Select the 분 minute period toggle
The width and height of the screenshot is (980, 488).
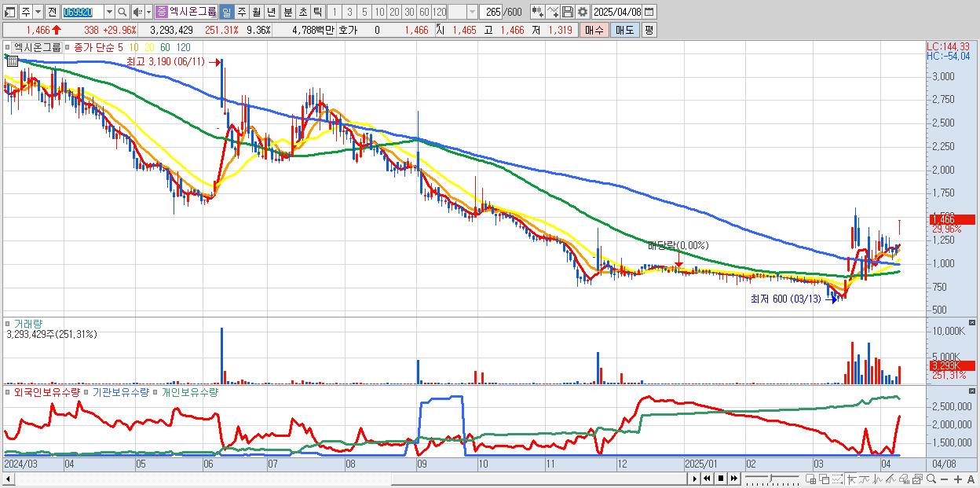287,12
